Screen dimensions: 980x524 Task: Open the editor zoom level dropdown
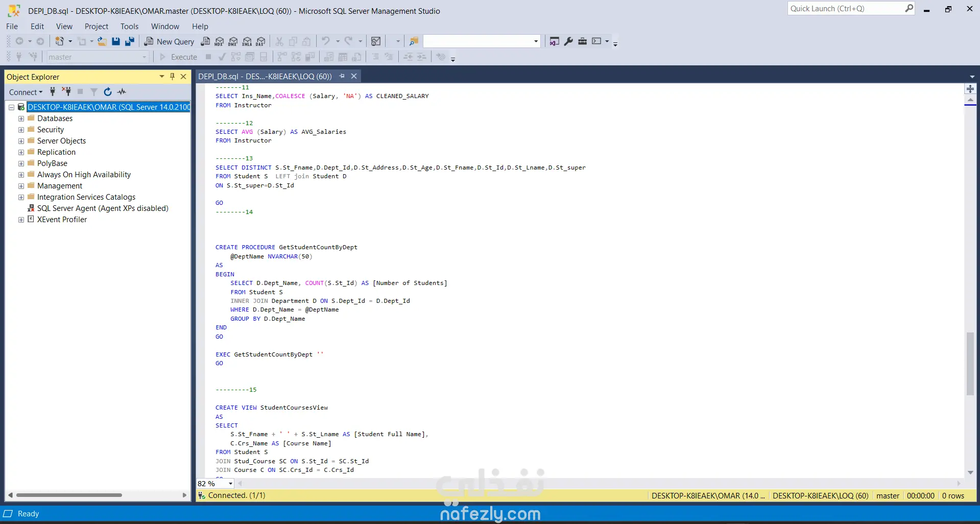[230, 484]
